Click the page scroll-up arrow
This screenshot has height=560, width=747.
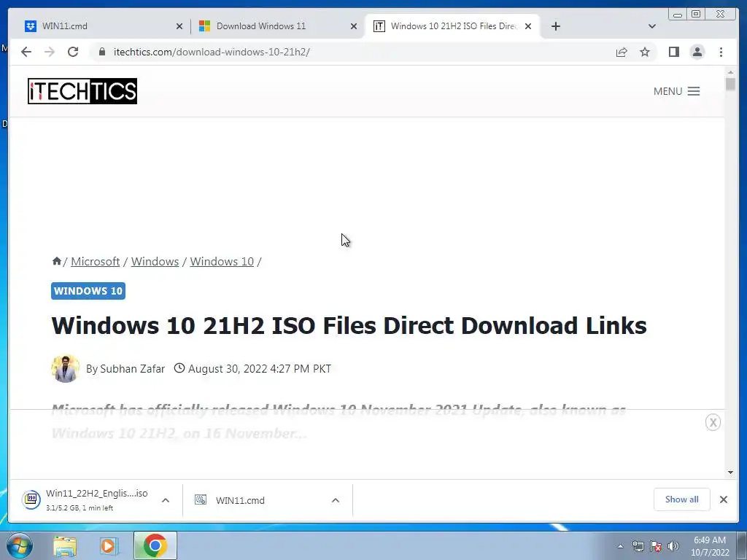point(730,72)
